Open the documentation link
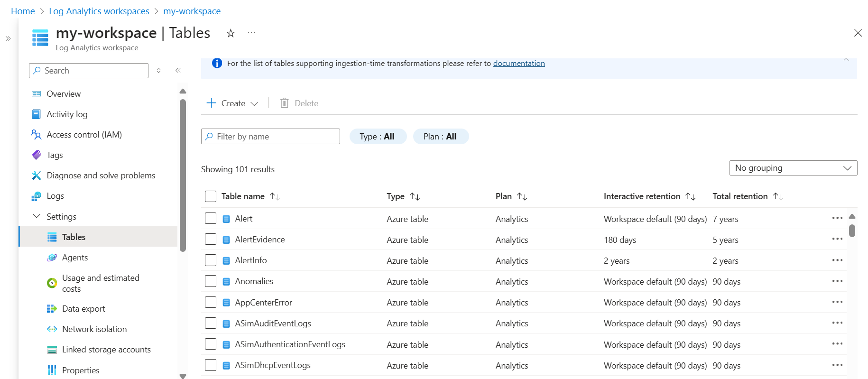The height and width of the screenshot is (379, 868). (x=518, y=64)
